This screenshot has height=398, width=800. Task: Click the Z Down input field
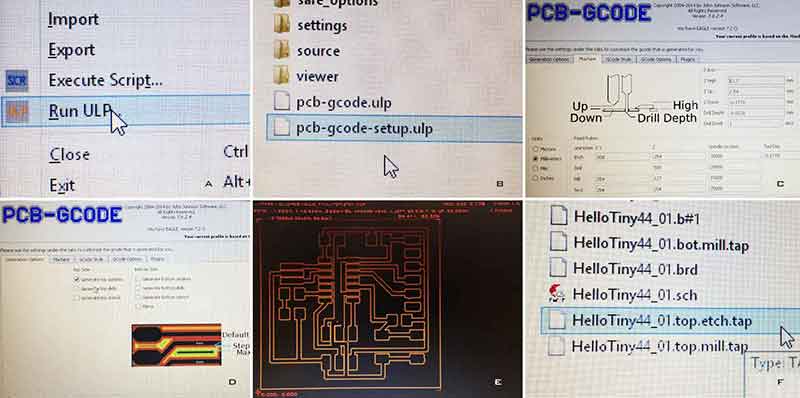pos(756,102)
